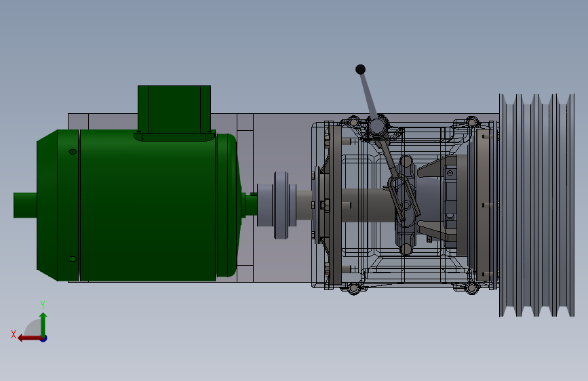588x381 pixels.
Task: Select the shaft coupling between motor and gearbox
Action: coord(277,205)
